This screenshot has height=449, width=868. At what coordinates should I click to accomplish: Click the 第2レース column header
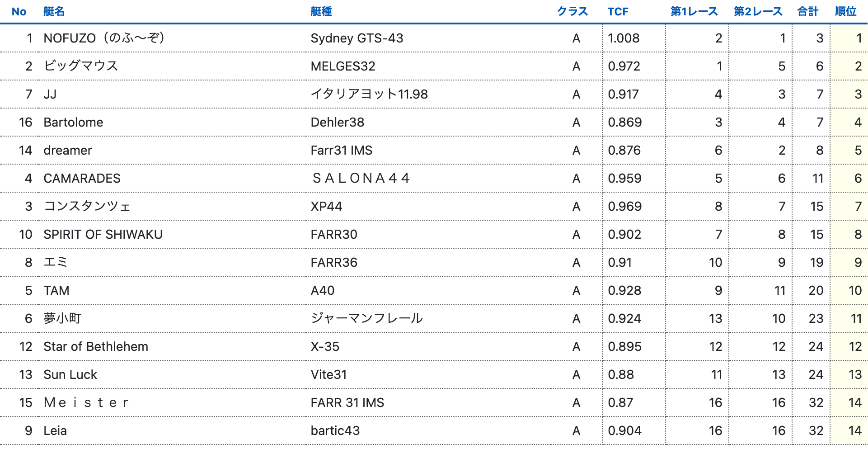click(758, 12)
